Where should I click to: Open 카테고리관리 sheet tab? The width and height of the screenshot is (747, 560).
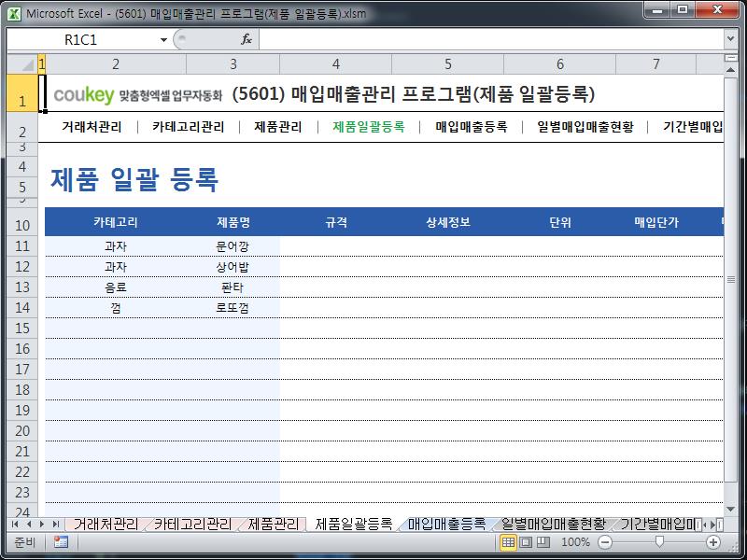pos(192,525)
